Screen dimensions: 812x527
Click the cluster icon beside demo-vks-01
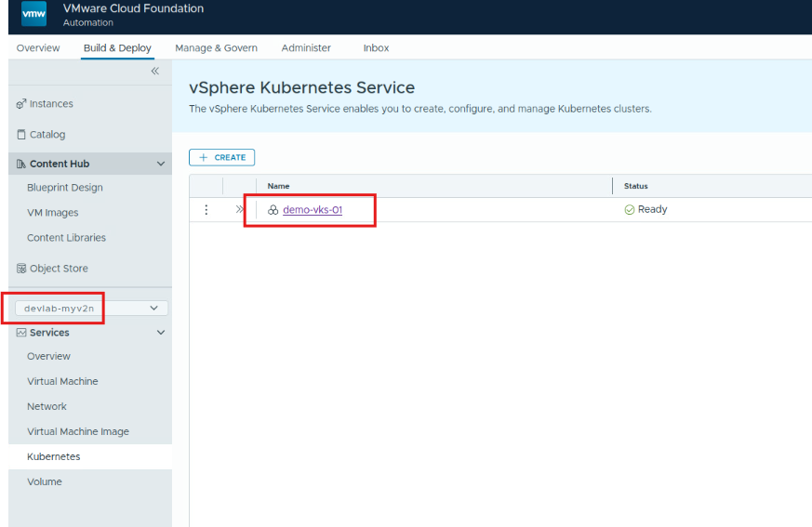pos(273,210)
